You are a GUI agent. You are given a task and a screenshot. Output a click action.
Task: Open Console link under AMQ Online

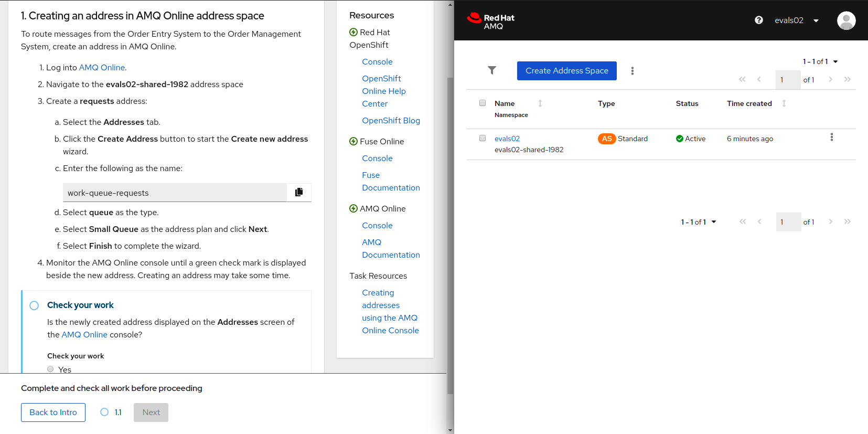(377, 225)
